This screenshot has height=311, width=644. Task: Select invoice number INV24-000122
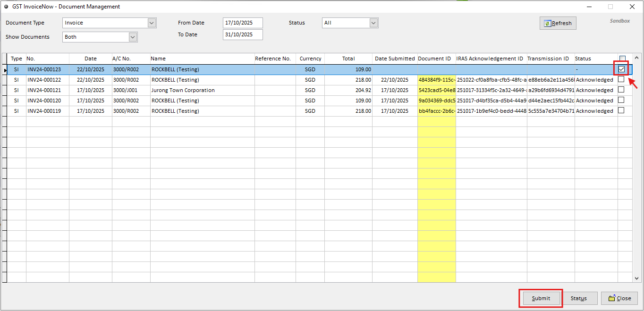click(x=44, y=80)
